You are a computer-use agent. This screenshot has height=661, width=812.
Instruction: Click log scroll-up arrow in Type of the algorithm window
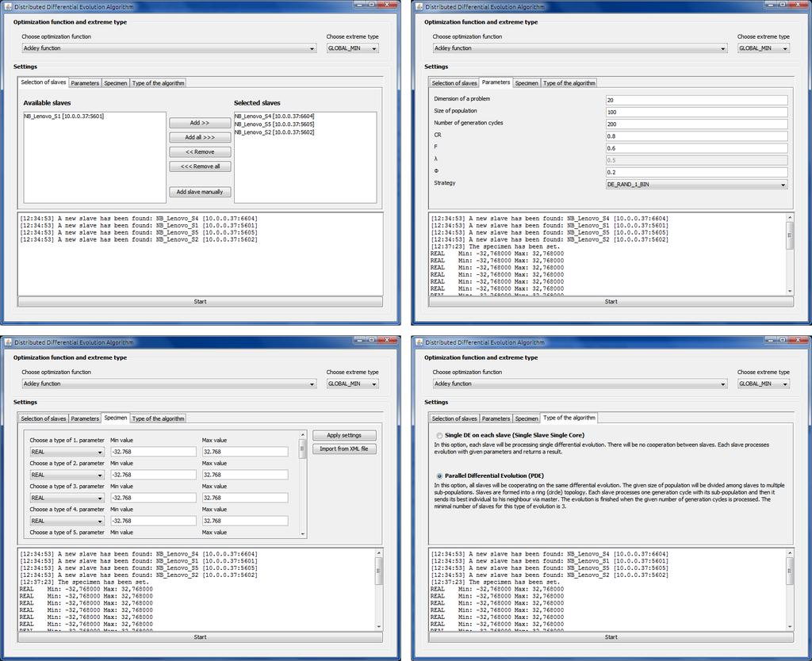[790, 553]
